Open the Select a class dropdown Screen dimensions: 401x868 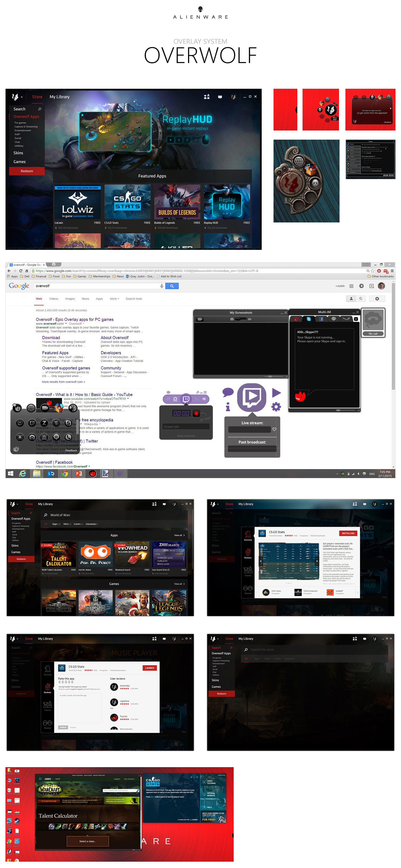click(x=88, y=841)
